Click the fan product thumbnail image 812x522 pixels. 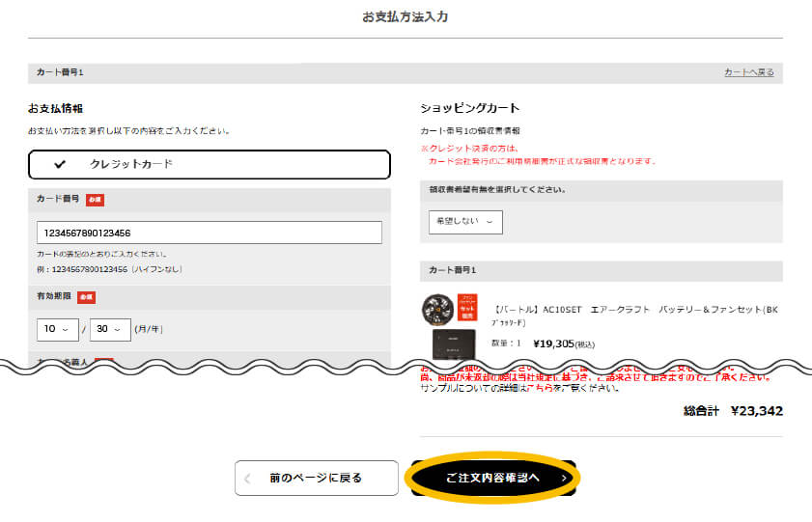click(x=437, y=309)
